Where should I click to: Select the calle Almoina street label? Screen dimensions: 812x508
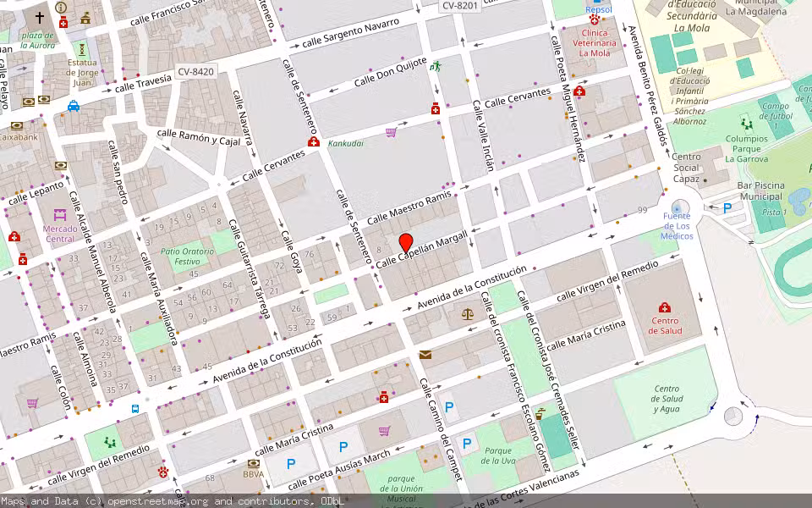pos(85,359)
